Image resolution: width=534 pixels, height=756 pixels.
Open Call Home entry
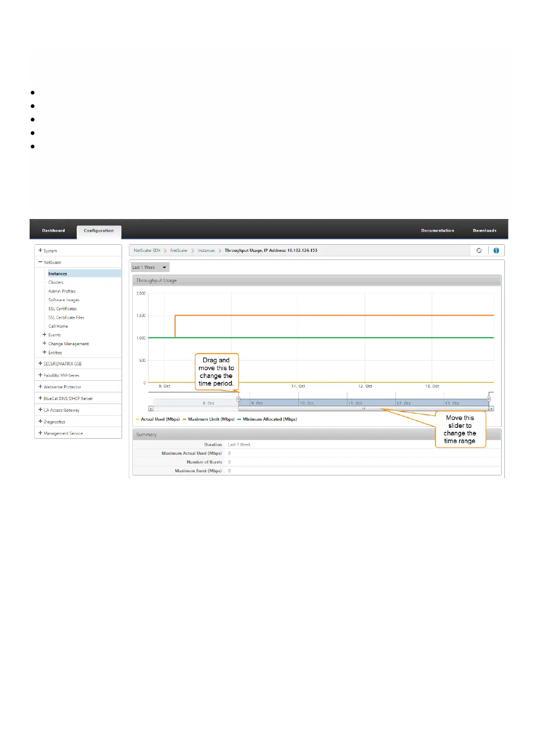[x=58, y=326]
